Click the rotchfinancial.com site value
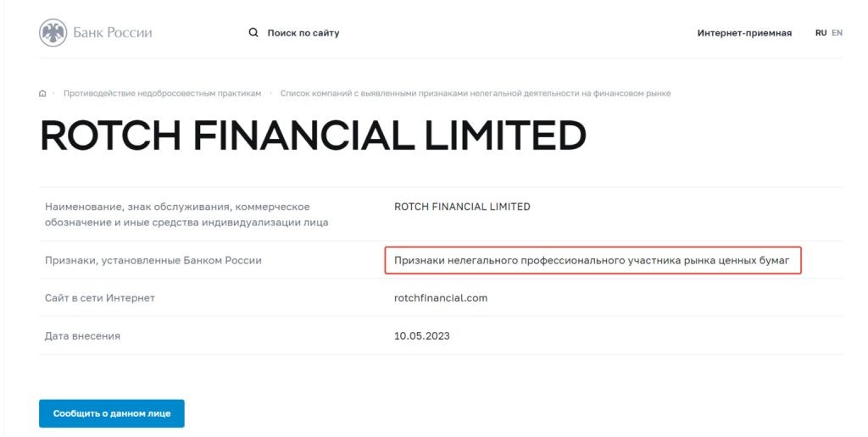Image resolution: width=868 pixels, height=437 pixels. tap(441, 298)
